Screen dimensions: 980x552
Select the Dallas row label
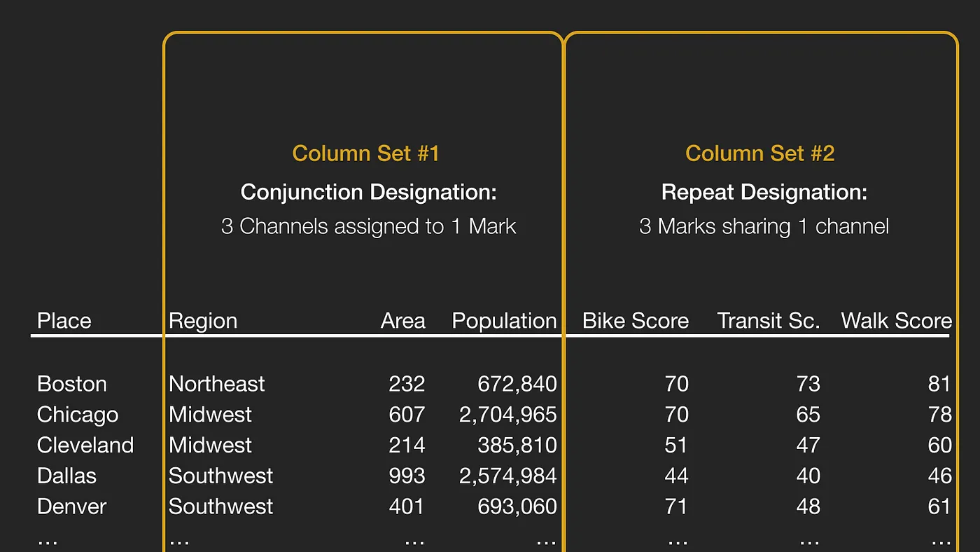coord(66,476)
